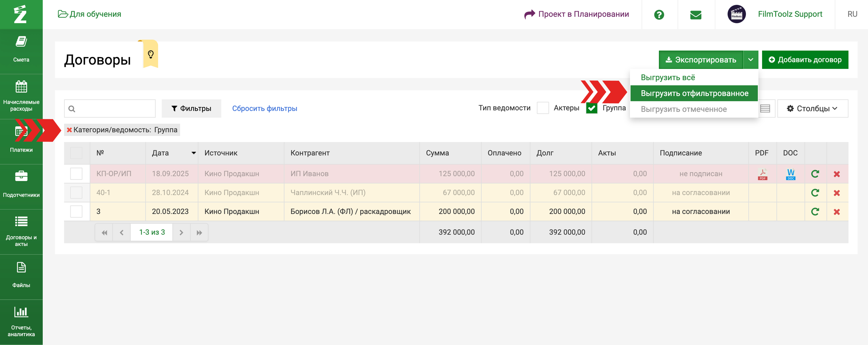The height and width of the screenshot is (345, 868).
Task: Download DOC file for ИП Иванов contract
Action: (x=790, y=174)
